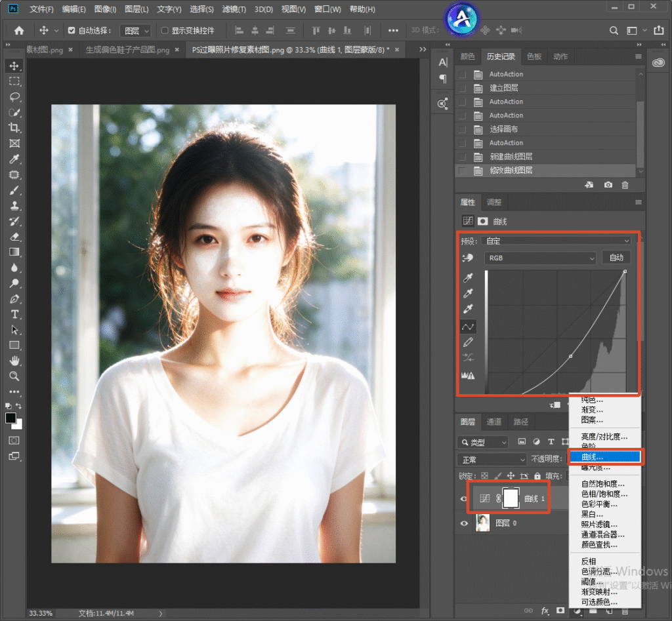This screenshot has height=621, width=672.
Task: Select the Zoom tool in the left toolbar
Action: click(14, 376)
